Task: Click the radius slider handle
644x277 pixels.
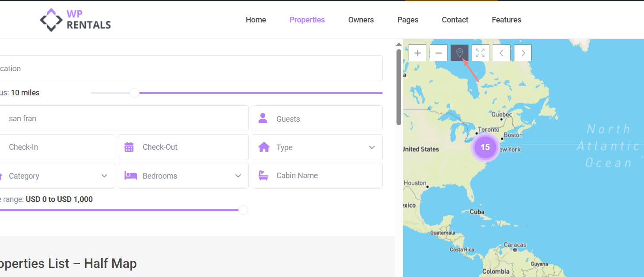Action: 135,93
